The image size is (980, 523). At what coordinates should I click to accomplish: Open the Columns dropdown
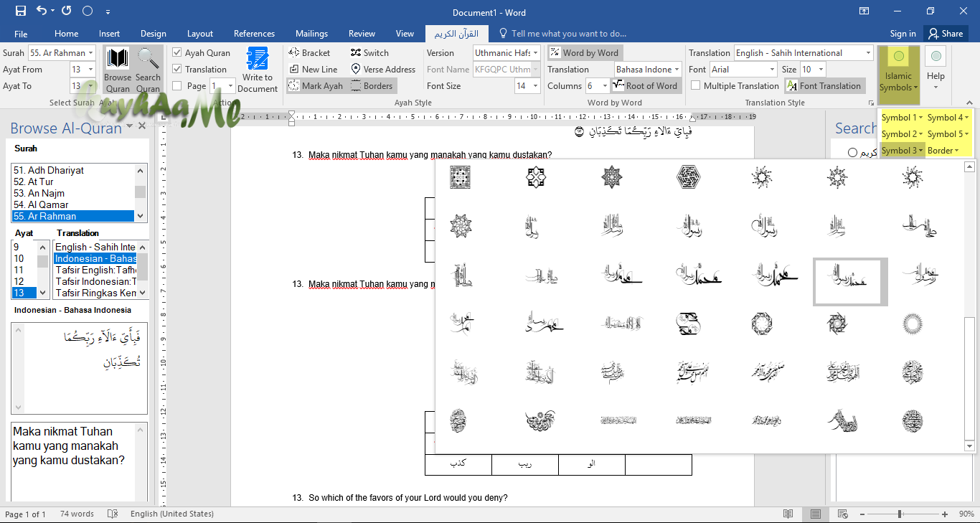point(605,86)
